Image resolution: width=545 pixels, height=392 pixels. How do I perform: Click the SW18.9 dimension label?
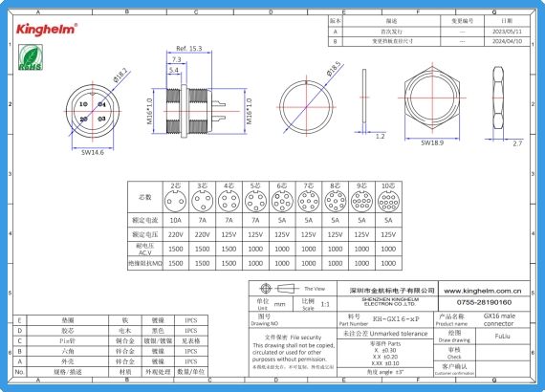(432, 142)
